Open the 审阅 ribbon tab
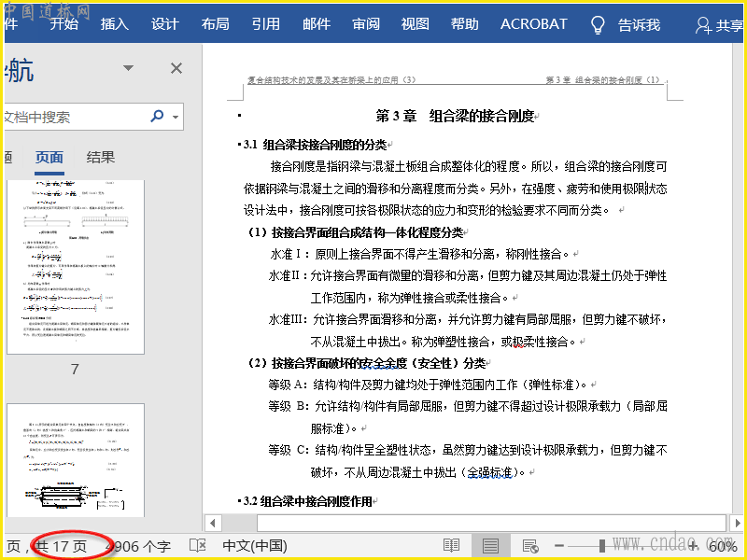The height and width of the screenshot is (560, 747). (366, 24)
